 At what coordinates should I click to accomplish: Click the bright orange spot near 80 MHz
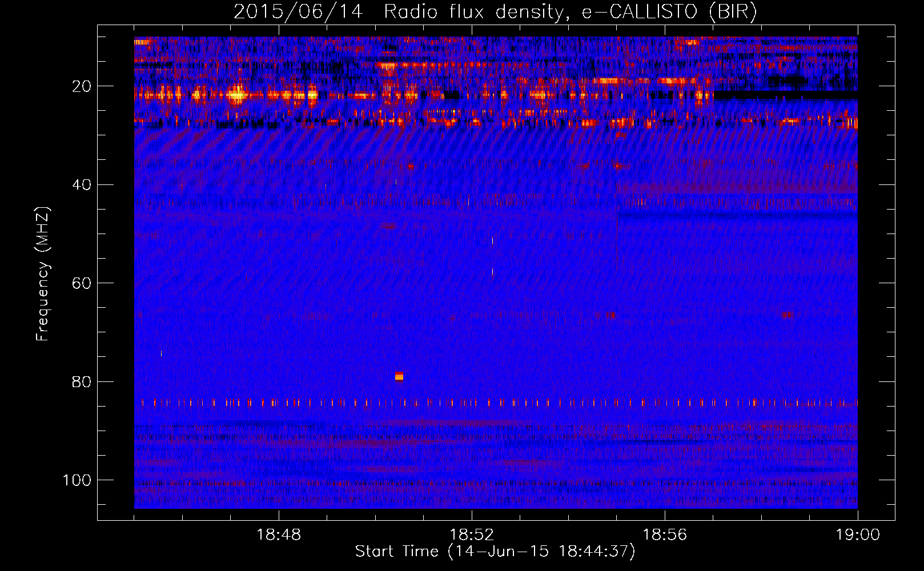399,376
